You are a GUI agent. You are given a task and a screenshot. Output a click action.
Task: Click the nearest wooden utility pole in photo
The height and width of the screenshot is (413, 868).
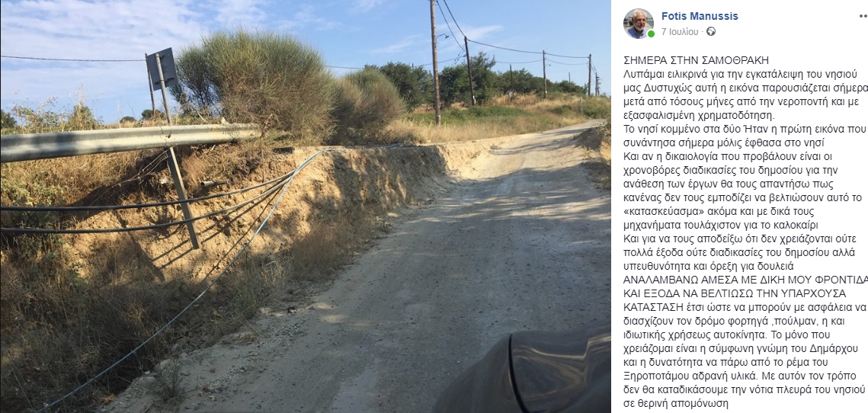point(434,62)
